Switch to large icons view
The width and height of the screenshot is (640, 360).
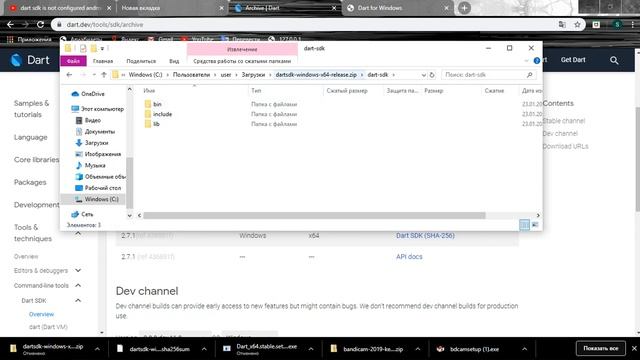coord(535,225)
